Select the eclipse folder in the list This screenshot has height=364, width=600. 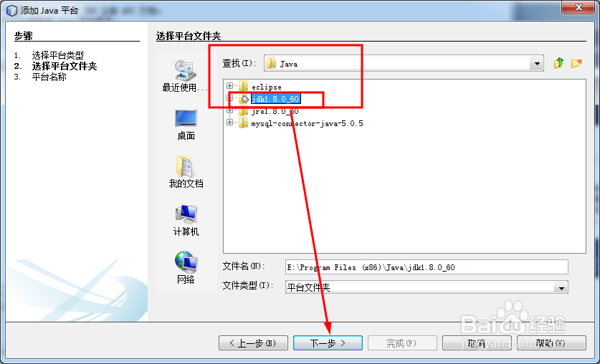[267, 87]
